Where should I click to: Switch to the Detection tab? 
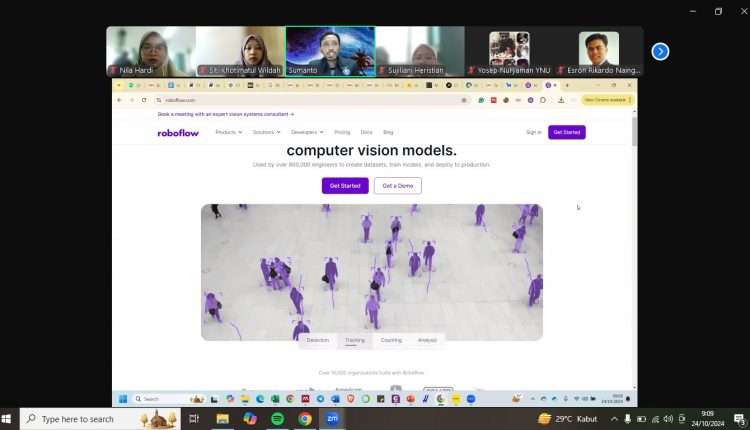pos(318,340)
